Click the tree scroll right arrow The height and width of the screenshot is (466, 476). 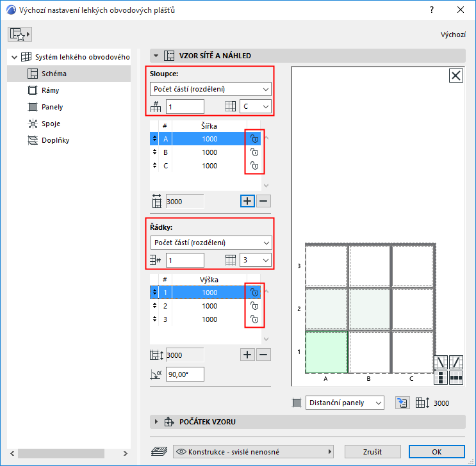point(126,454)
